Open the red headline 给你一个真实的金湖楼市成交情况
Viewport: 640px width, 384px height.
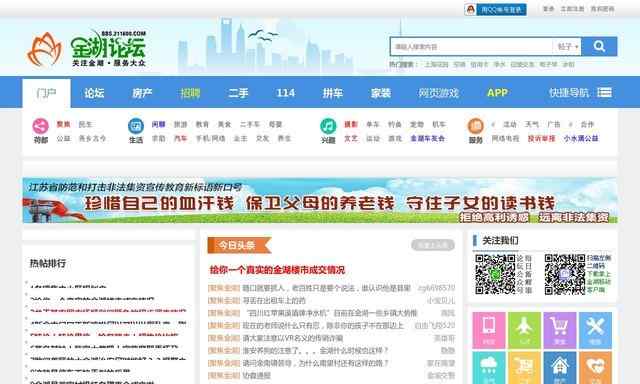tap(277, 270)
